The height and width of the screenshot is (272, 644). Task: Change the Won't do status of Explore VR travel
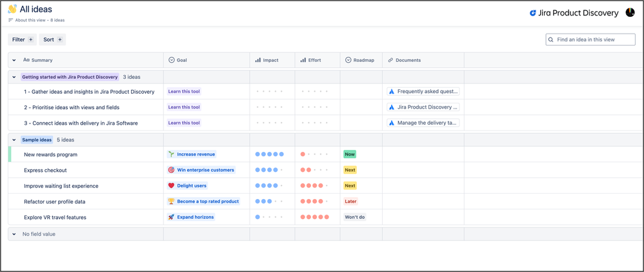coord(355,217)
